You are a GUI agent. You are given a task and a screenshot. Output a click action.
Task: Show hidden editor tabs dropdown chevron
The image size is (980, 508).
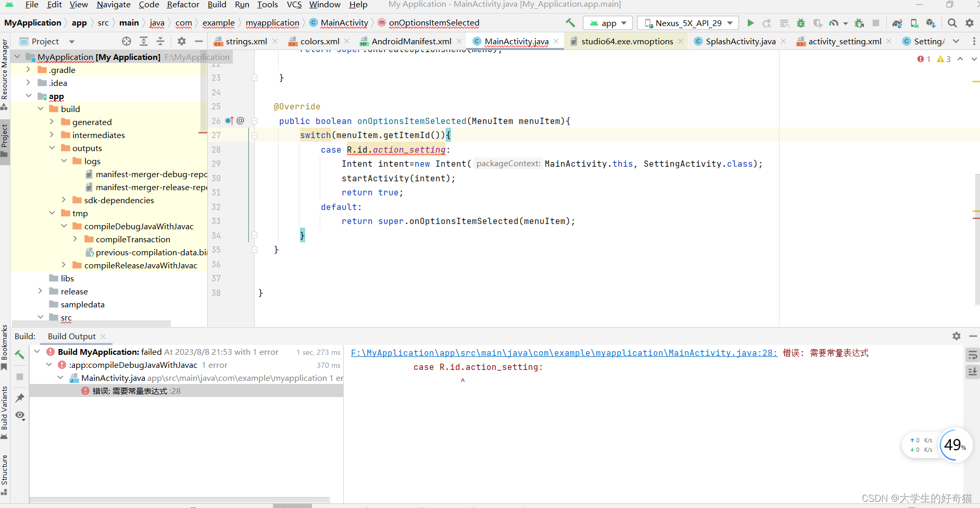tap(956, 41)
